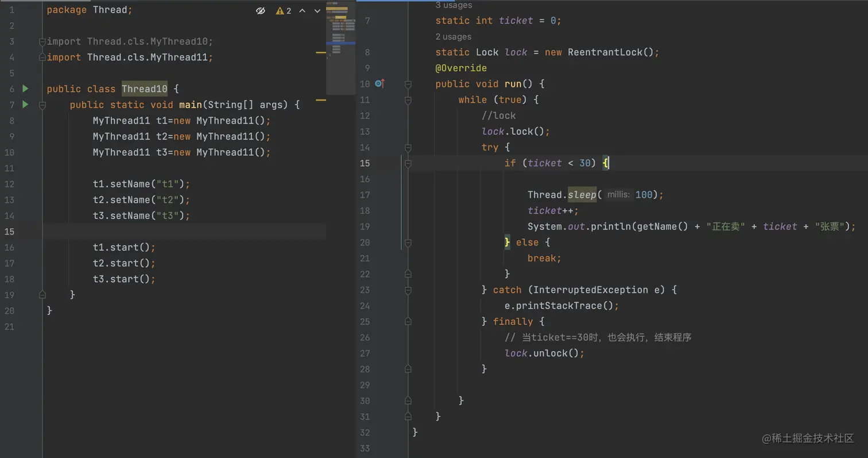The width and height of the screenshot is (868, 458).
Task: Run class Thread10 from its gutter arrow
Action: (x=25, y=88)
